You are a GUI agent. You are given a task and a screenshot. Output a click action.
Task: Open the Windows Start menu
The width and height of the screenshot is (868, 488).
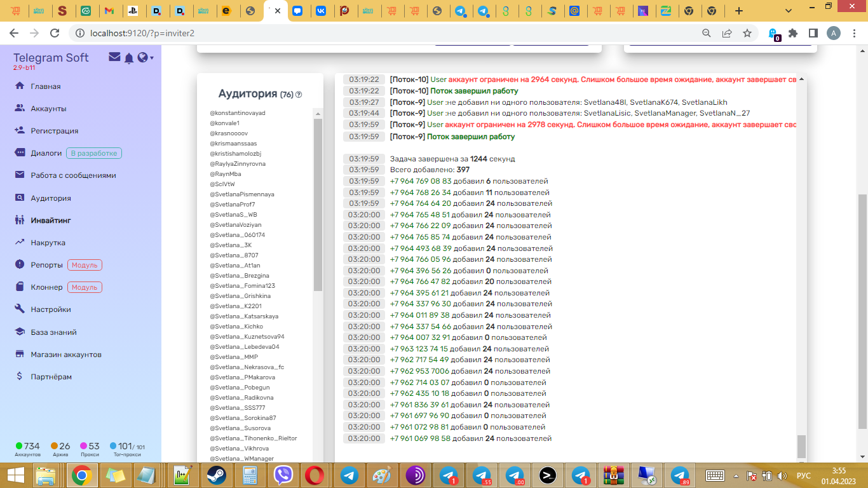pyautogui.click(x=16, y=475)
